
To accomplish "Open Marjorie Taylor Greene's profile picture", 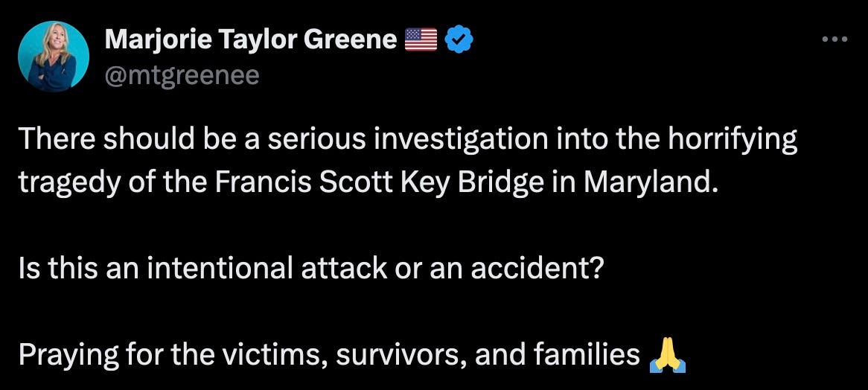I will pyautogui.click(x=53, y=57).
